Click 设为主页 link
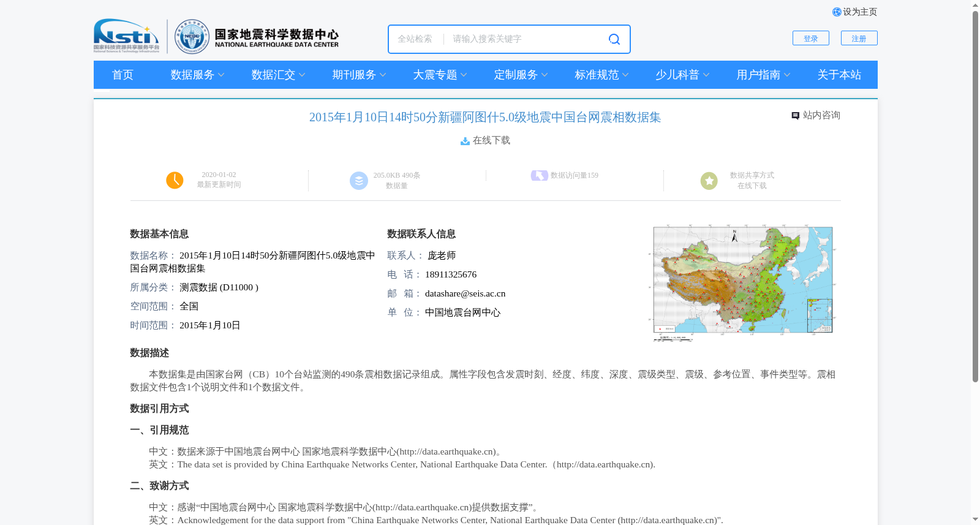The width and height of the screenshot is (980, 525). 860,12
